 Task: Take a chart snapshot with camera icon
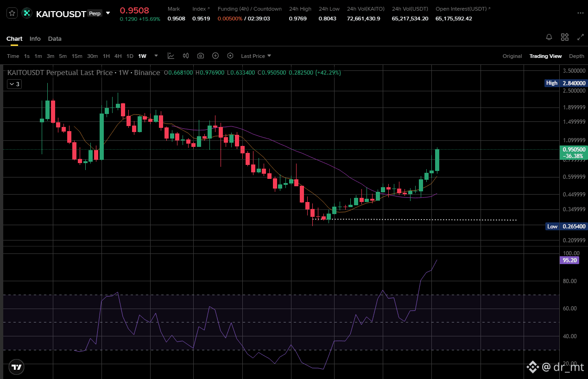201,56
